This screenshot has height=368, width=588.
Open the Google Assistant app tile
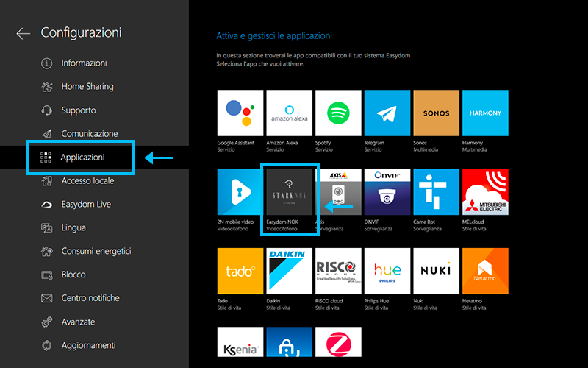(240, 113)
